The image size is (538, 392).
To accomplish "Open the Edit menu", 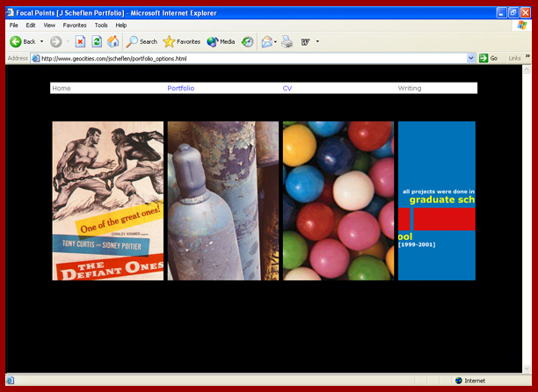I will click(31, 25).
